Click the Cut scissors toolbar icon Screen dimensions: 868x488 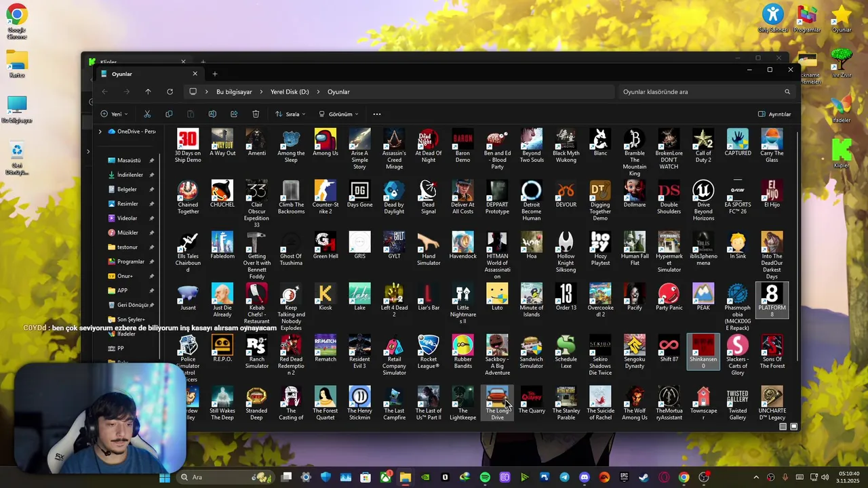[x=147, y=114]
